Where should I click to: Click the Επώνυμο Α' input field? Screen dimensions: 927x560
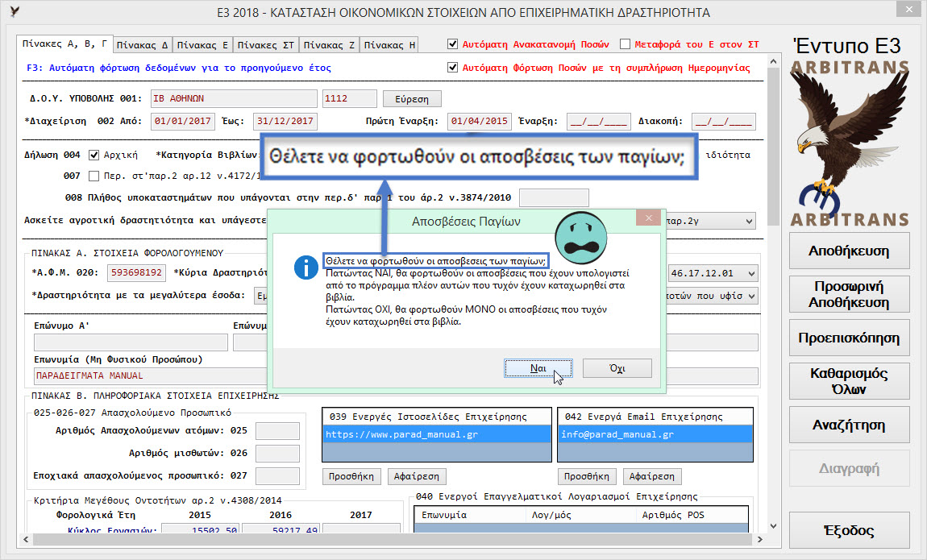point(131,342)
